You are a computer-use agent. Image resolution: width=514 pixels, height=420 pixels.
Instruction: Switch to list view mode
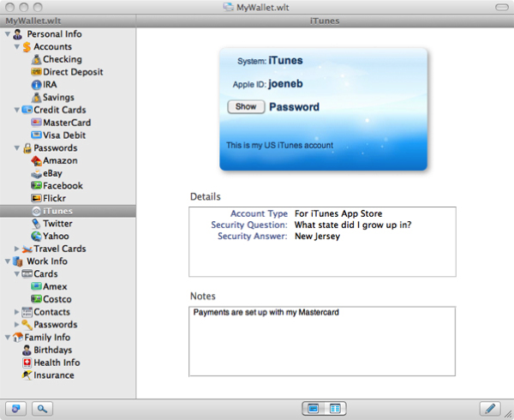pos(335,408)
